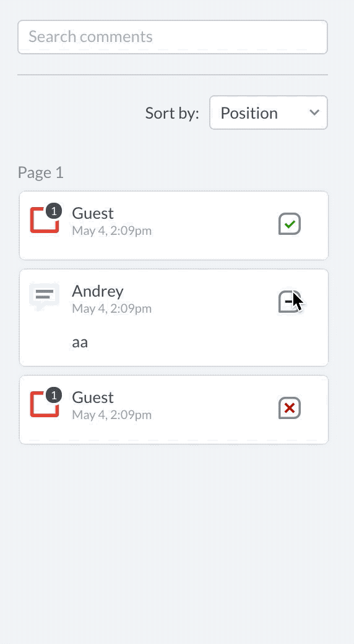Viewport: 354px width, 644px height.
Task: Click Guest author name on the accepted comment
Action: point(93,213)
